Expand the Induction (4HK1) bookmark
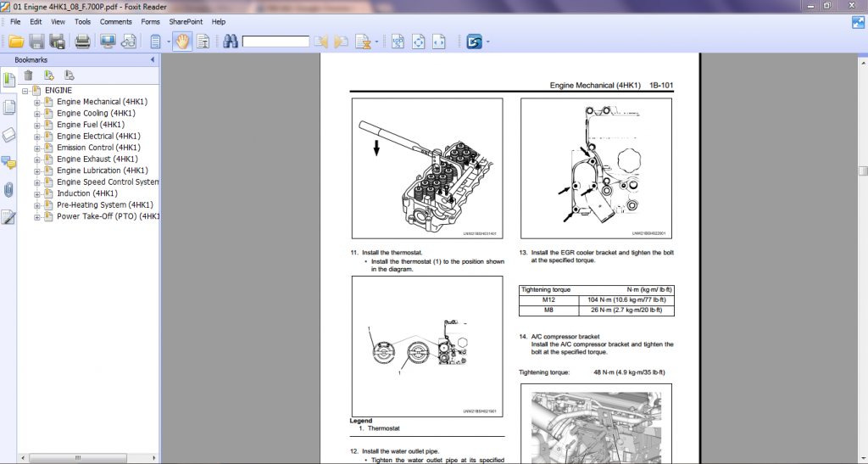The width and height of the screenshot is (868, 464). coord(37,193)
